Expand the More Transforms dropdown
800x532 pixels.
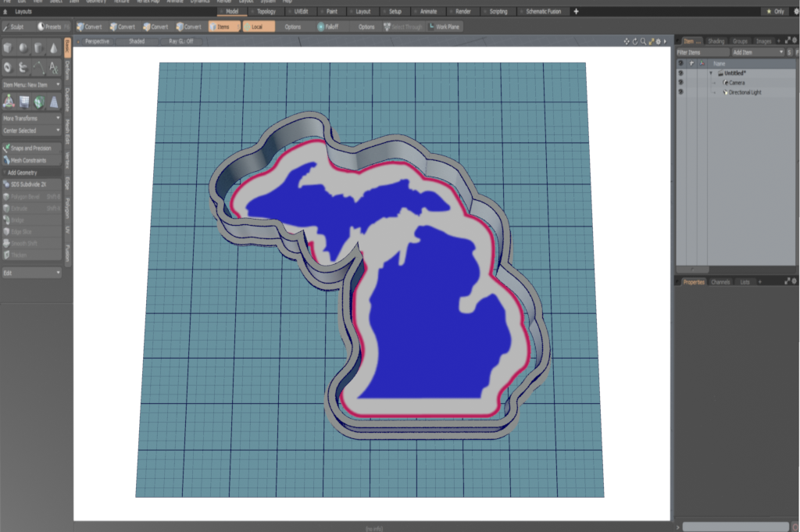31,118
